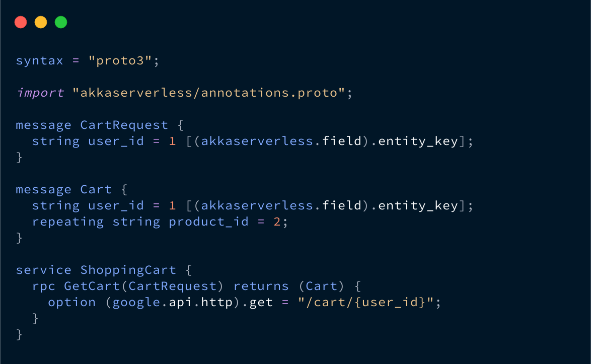Click the final closing brace of service
This screenshot has height=364, width=591.
(19, 335)
